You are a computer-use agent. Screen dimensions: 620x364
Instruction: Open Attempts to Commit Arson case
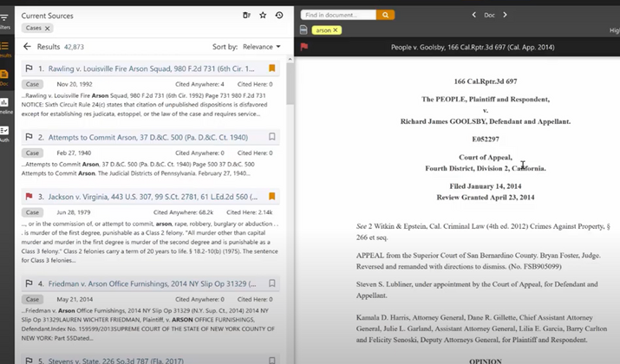(x=148, y=138)
